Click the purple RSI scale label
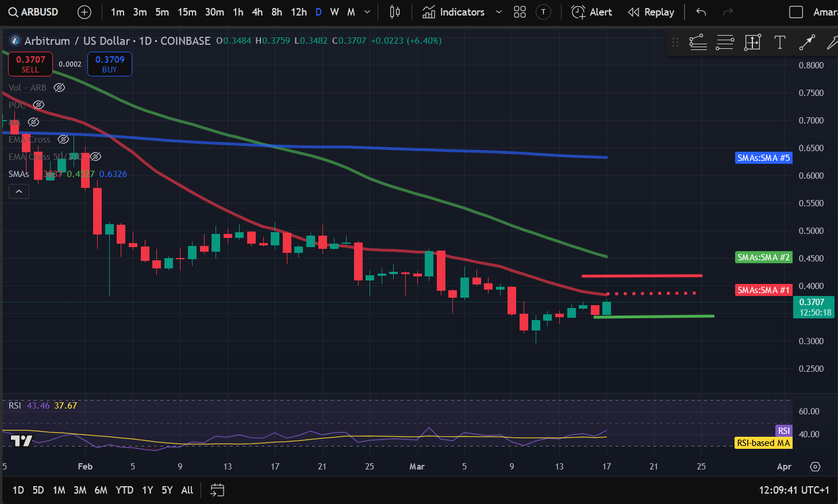Screen dimensions: 838x504 784,431
